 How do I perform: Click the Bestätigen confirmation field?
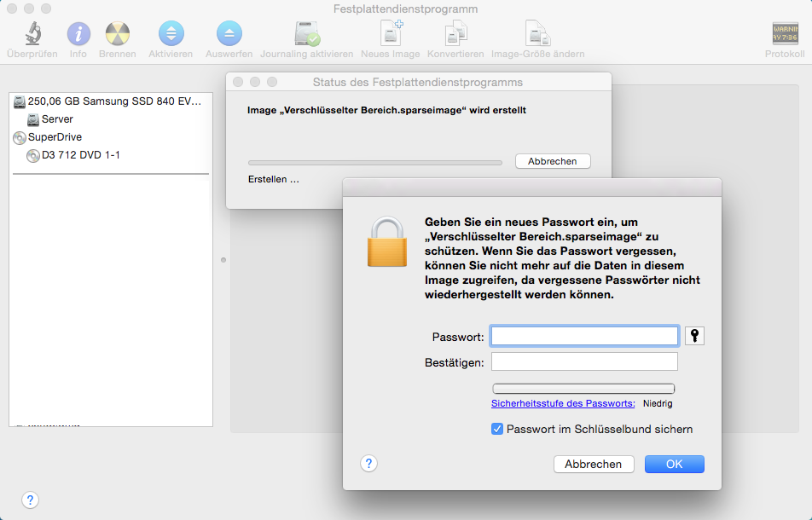[584, 362]
